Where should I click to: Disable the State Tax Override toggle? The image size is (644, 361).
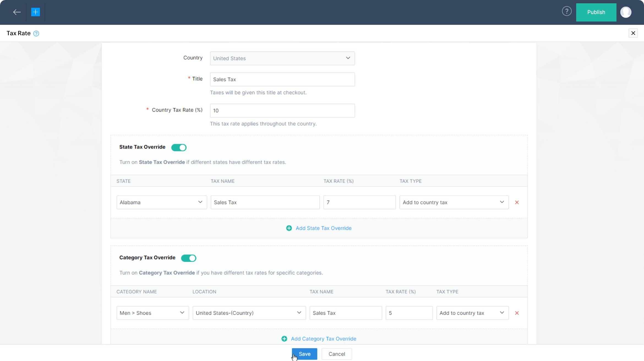(179, 147)
